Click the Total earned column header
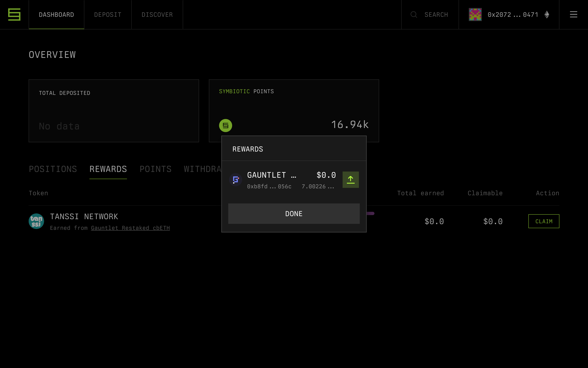This screenshot has height=368, width=588. coord(420,193)
